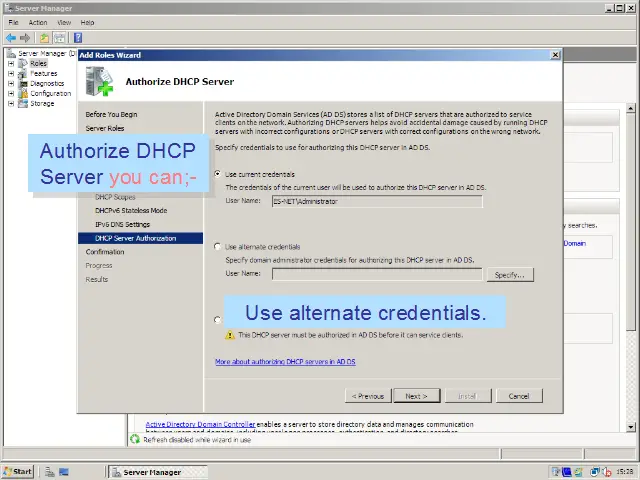Click the yellow warning icon about authorization
The height and width of the screenshot is (480, 640).
(x=230, y=335)
